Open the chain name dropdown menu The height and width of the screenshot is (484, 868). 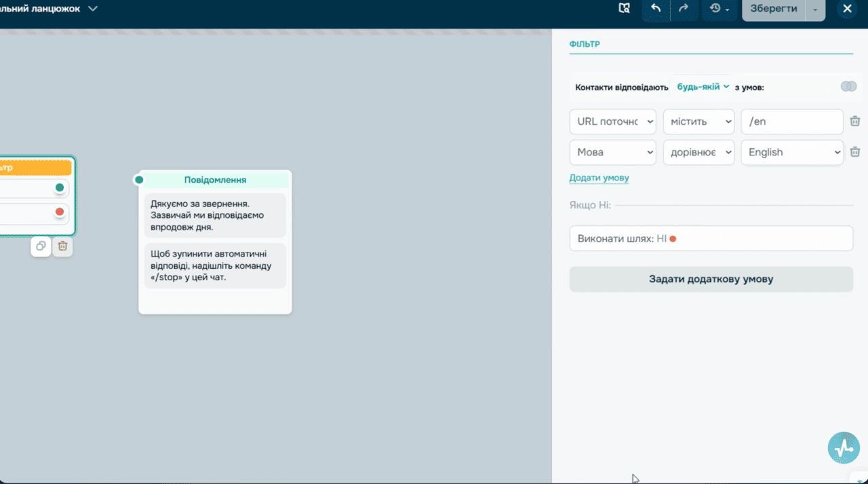click(92, 9)
